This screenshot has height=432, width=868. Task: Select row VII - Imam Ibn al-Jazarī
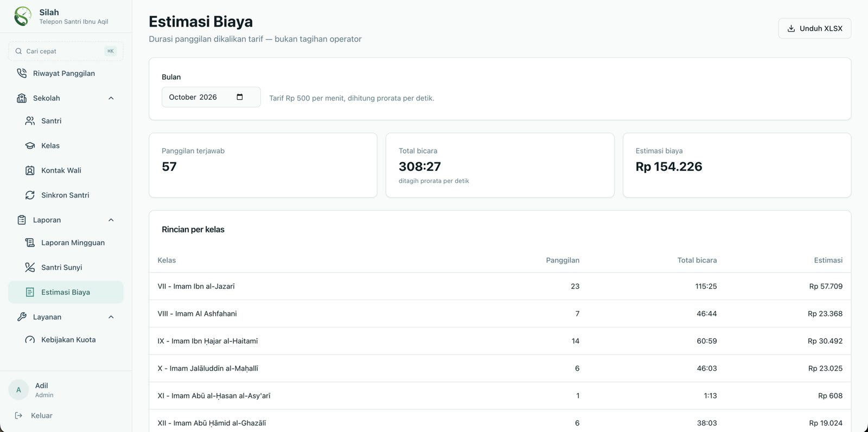pyautogui.click(x=500, y=287)
